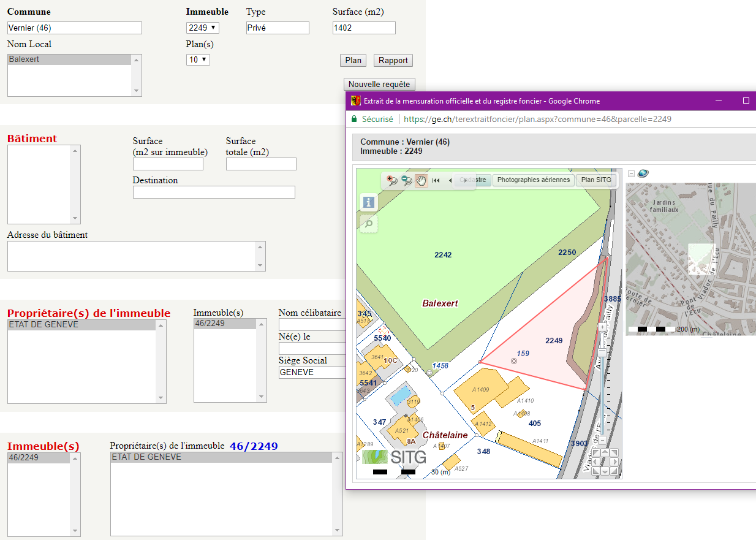The width and height of the screenshot is (756, 540).
Task: Click the globe icon beside overview map
Action: [643, 173]
